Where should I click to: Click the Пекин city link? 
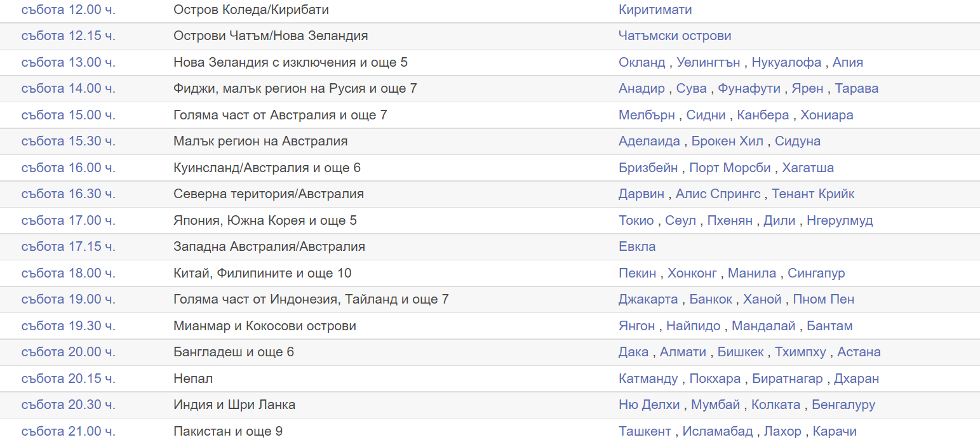click(637, 274)
